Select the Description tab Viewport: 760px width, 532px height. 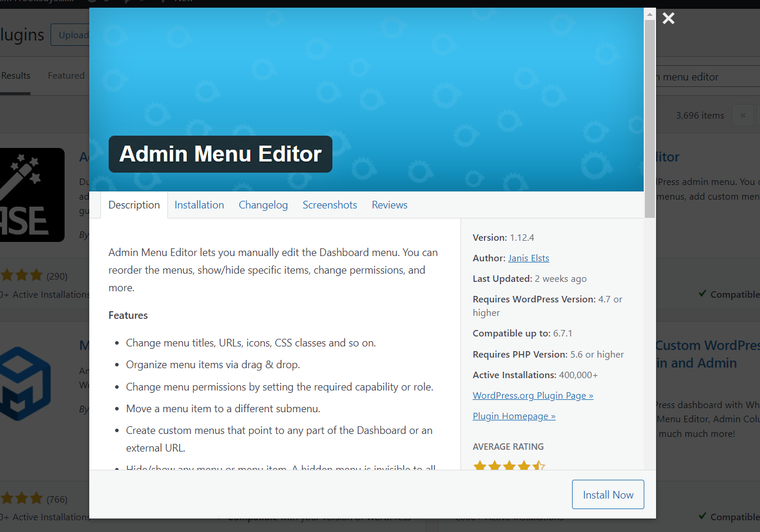134,205
